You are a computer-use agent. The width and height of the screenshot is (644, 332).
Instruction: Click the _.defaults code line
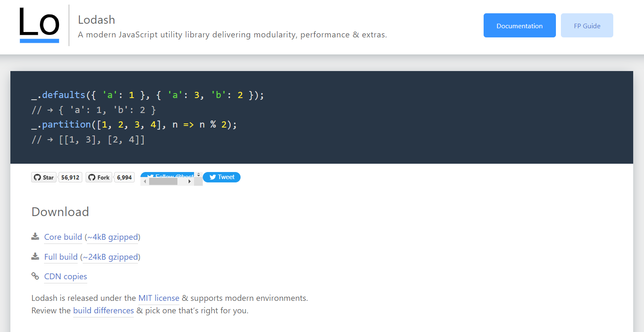(147, 95)
